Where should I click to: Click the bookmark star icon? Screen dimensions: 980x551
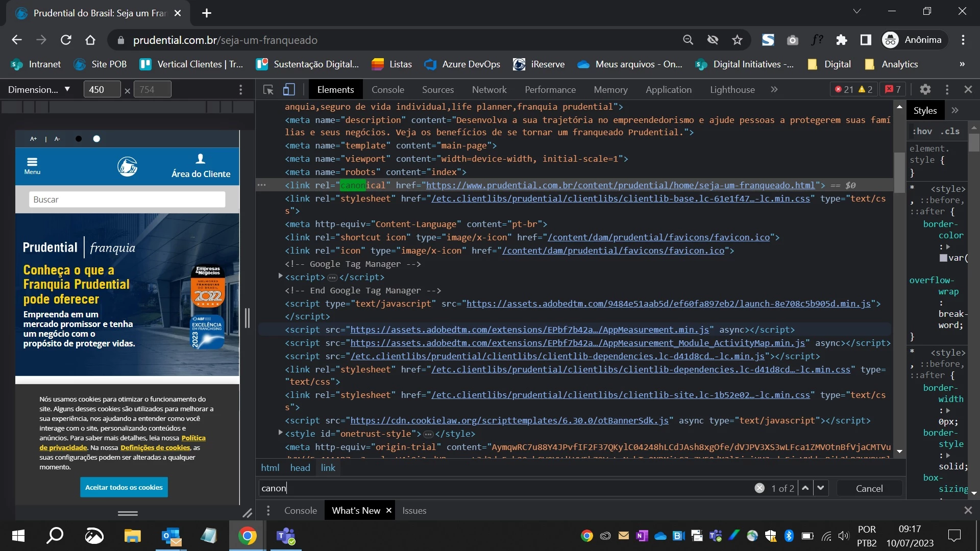[x=737, y=40]
